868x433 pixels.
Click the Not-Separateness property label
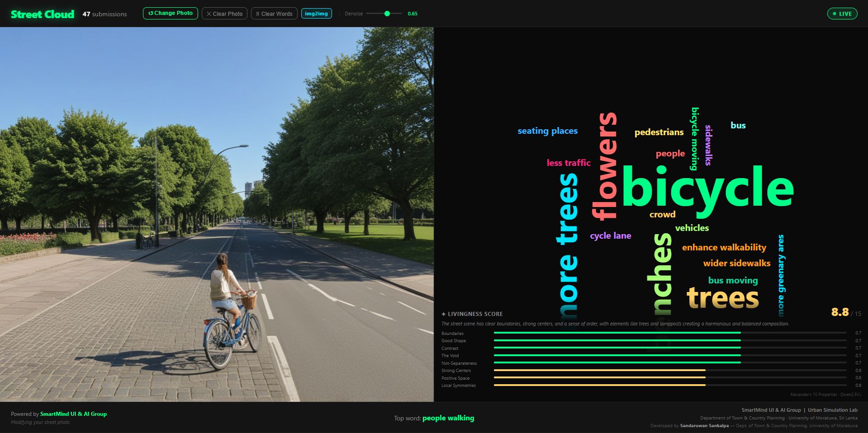point(459,363)
